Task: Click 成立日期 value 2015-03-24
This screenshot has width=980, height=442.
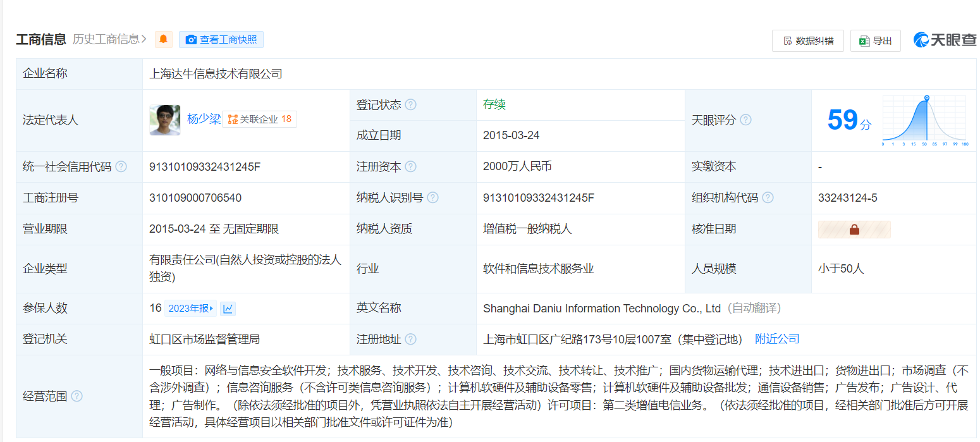Action: (x=511, y=135)
